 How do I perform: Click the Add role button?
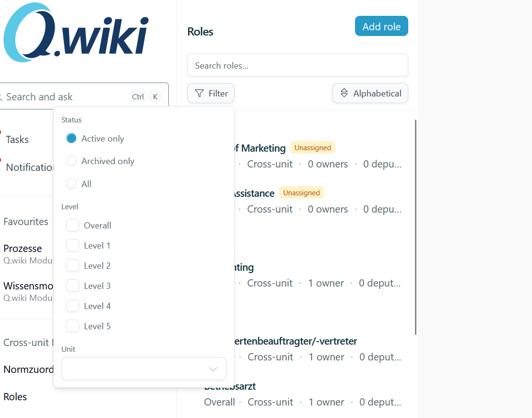click(381, 26)
